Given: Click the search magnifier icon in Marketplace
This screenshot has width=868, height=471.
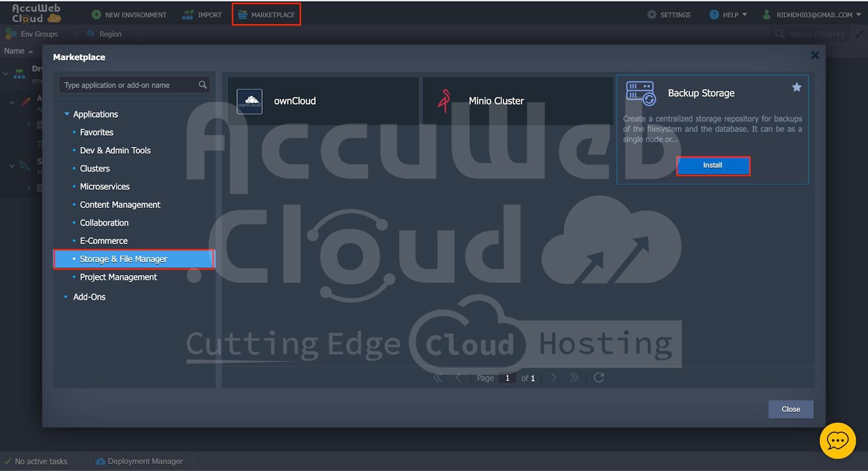Looking at the screenshot, I should [202, 85].
